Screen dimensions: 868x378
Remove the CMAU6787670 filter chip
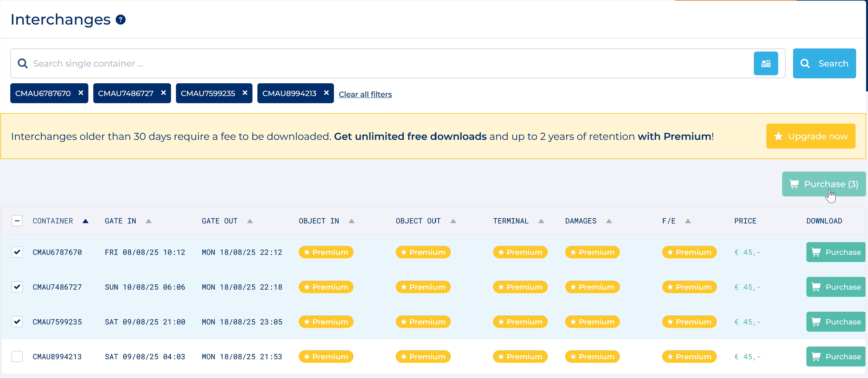point(81,93)
